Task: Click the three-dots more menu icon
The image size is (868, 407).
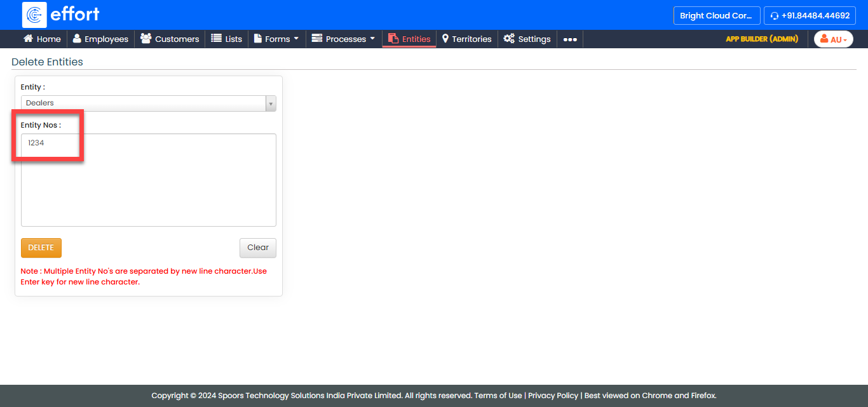Action: [x=570, y=39]
